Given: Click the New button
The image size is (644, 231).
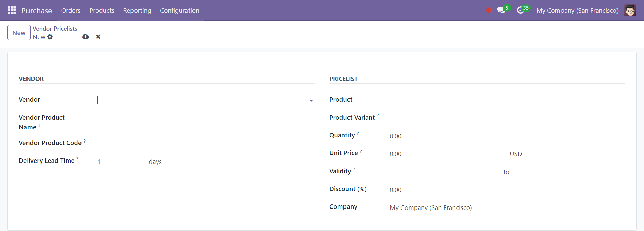Looking at the screenshot, I should point(19,33).
